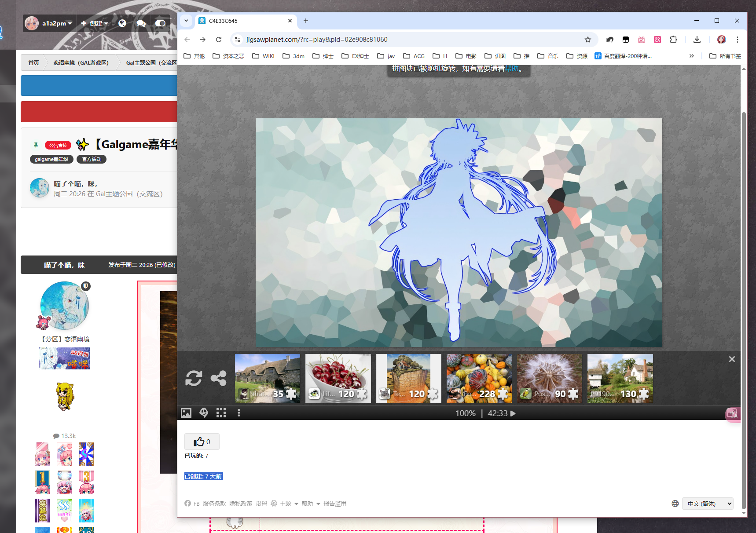Open the 120-piece cherries puzzle thumbnail
Image resolution: width=756 pixels, height=533 pixels.
[338, 378]
